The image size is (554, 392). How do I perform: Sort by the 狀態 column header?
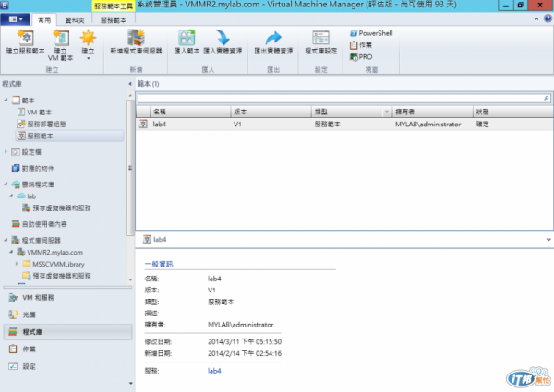513,112
